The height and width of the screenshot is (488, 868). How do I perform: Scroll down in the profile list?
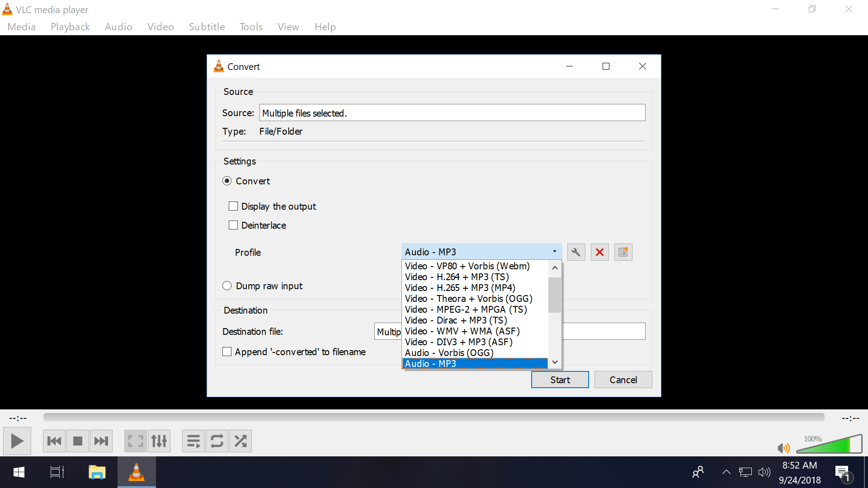pos(554,362)
